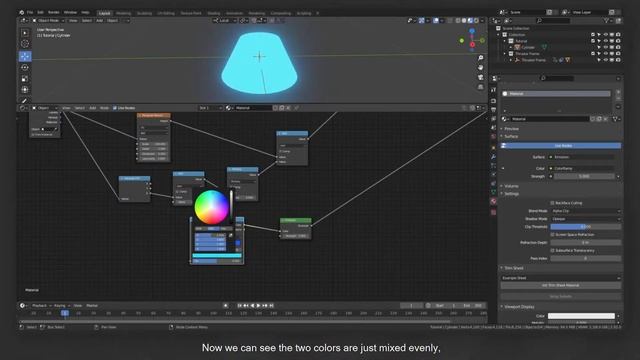Pick a hue on the color wheel
This screenshot has height=360, width=640.
point(211,207)
